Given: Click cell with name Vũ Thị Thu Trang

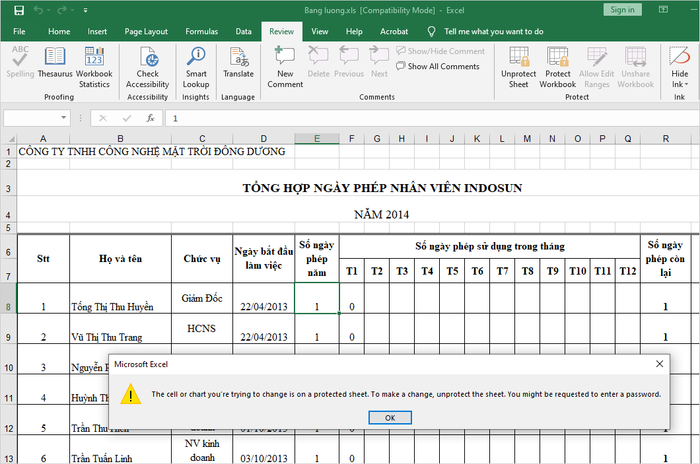Looking at the screenshot, I should click(120, 329).
